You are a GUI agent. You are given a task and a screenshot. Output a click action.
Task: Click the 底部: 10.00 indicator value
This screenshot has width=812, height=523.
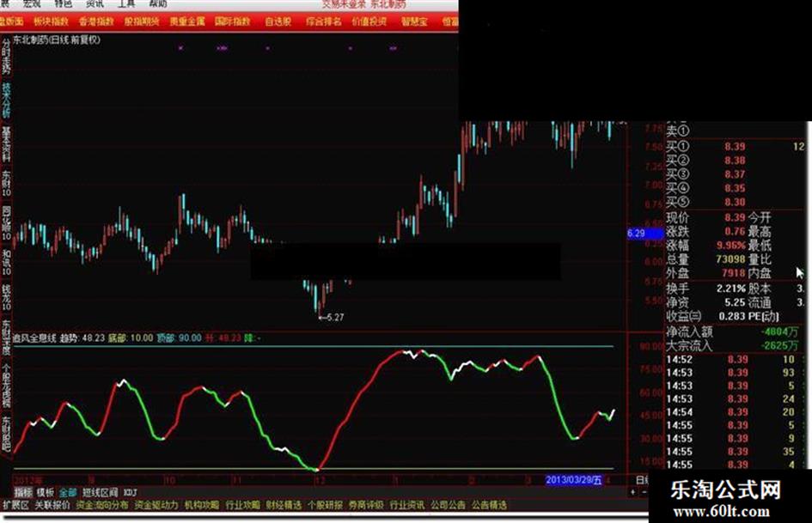coord(131,338)
